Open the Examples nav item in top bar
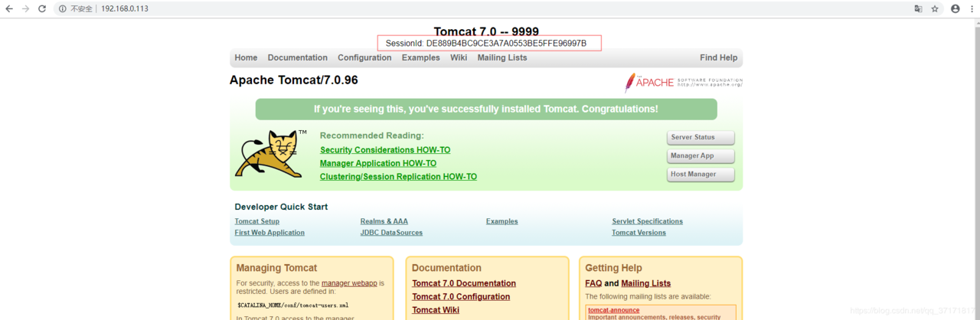Image resolution: width=980 pixels, height=320 pixels. (420, 57)
